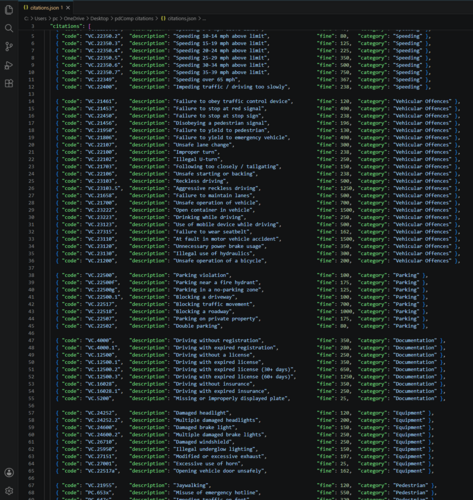The width and height of the screenshot is (473, 500).
Task: Expand the pdComp citations breadcrumb folder
Action: click(x=134, y=19)
